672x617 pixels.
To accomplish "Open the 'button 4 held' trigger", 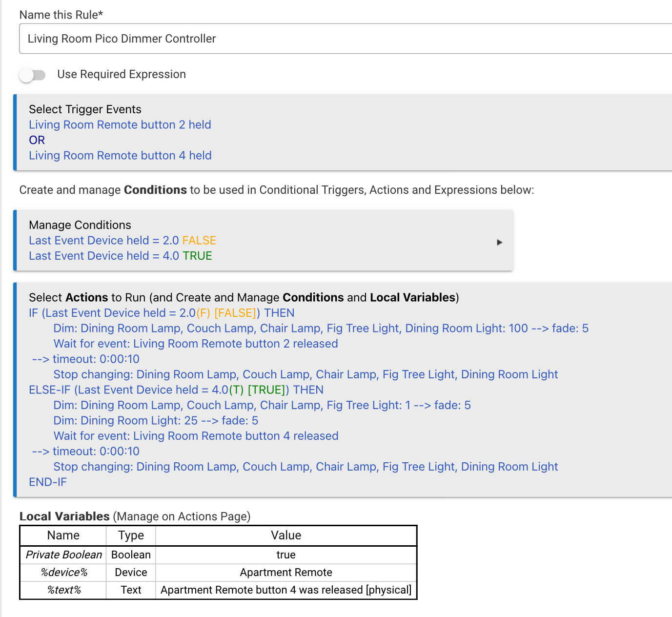I will 120,156.
